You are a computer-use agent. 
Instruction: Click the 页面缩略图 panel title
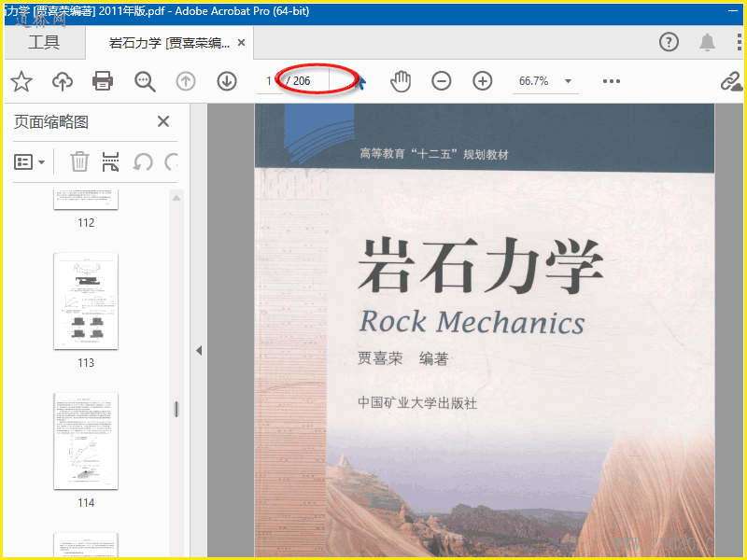pyautogui.click(x=51, y=122)
